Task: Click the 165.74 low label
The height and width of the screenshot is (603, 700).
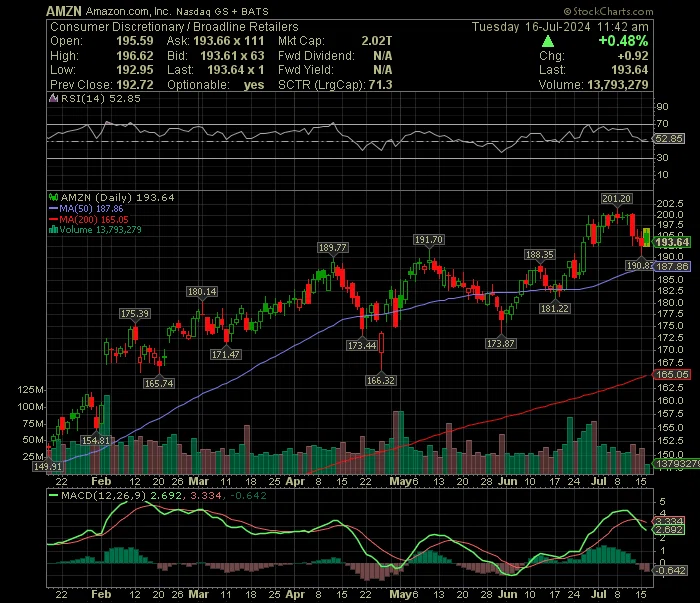Action: tap(159, 383)
